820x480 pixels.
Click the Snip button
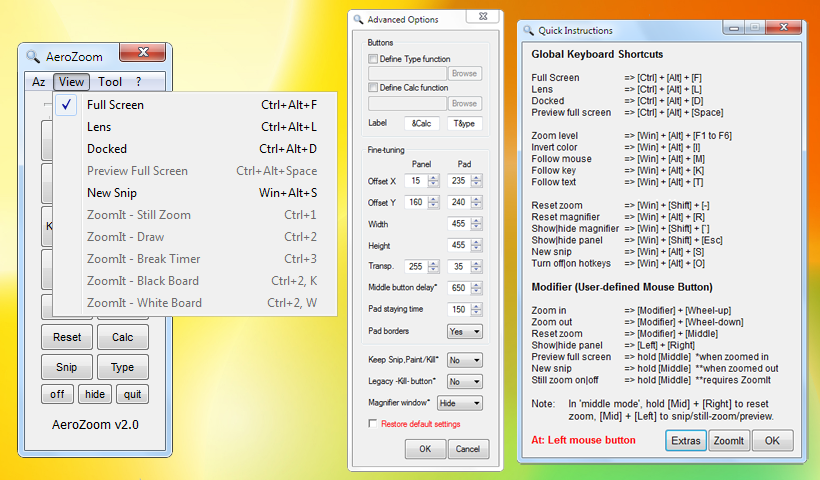tap(67, 367)
